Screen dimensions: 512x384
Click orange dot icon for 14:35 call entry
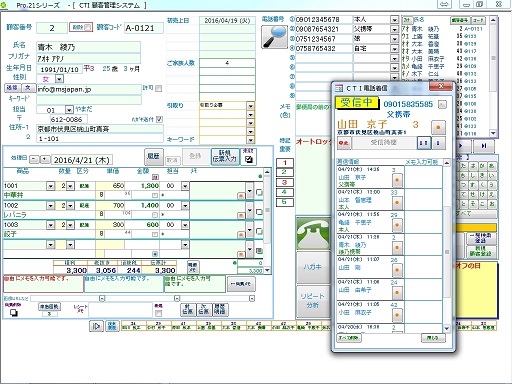397,180
